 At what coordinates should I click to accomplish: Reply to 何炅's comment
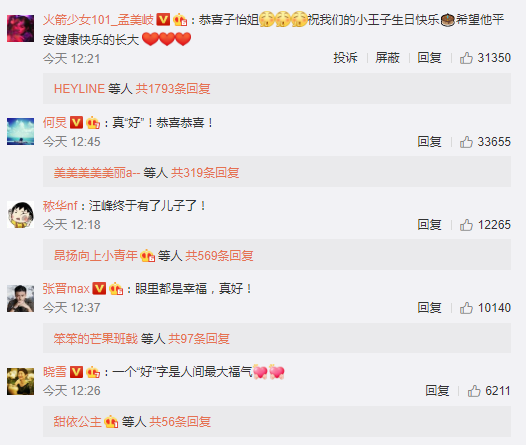point(429,142)
